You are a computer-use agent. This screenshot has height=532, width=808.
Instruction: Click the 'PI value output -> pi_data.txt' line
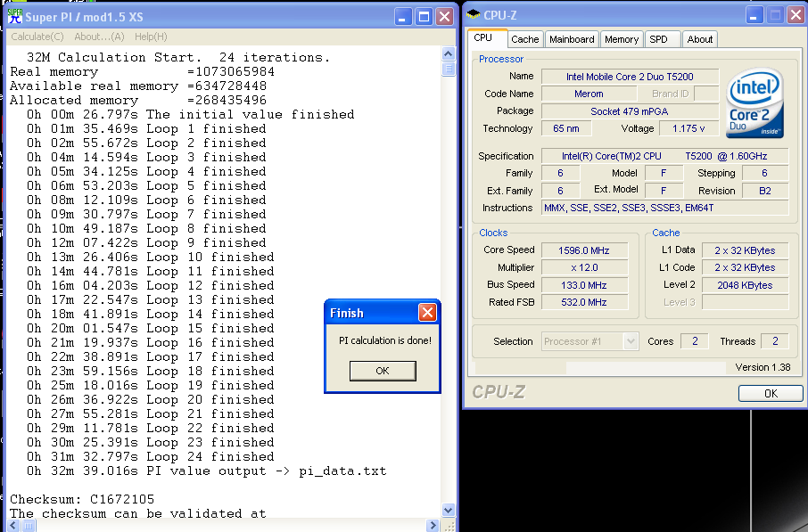coord(207,471)
